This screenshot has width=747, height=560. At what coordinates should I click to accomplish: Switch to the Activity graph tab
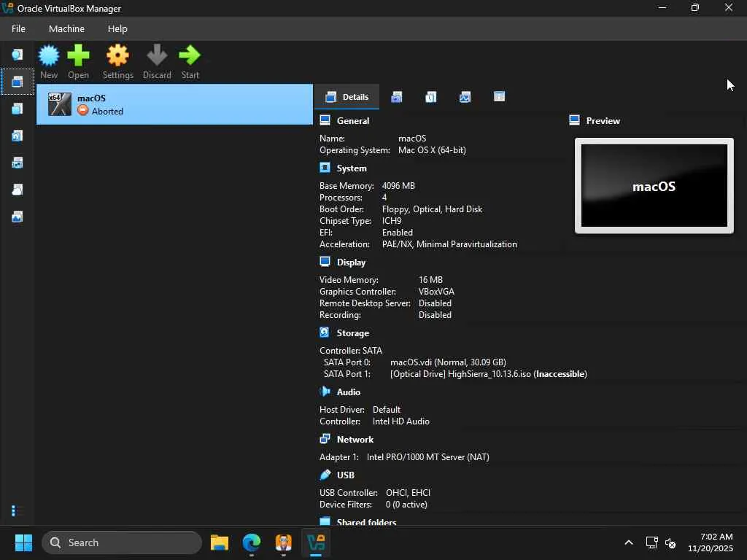[x=465, y=97]
